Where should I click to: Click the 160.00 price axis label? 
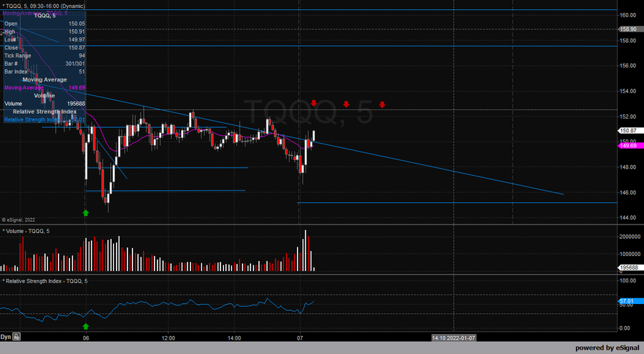[628, 15]
